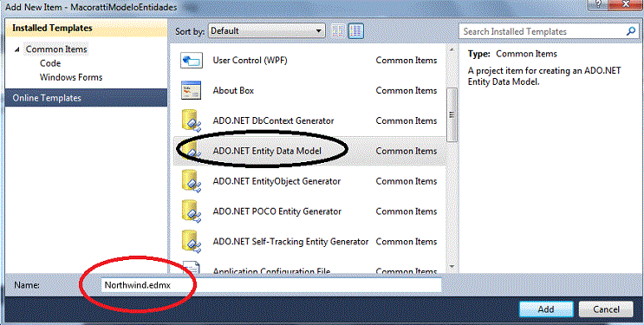Click the ADO.NET Self-Tracking Entity Generator icon
Viewport: 644px width, 325px height.
click(192, 242)
